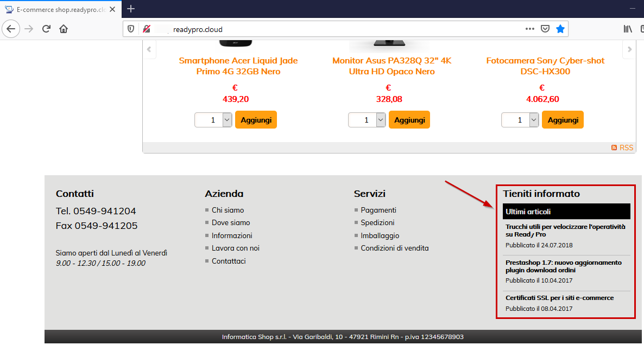Click the Pubblicato il 08.04.2017 date
Image resolution: width=644 pixels, height=345 pixels.
coord(539,309)
